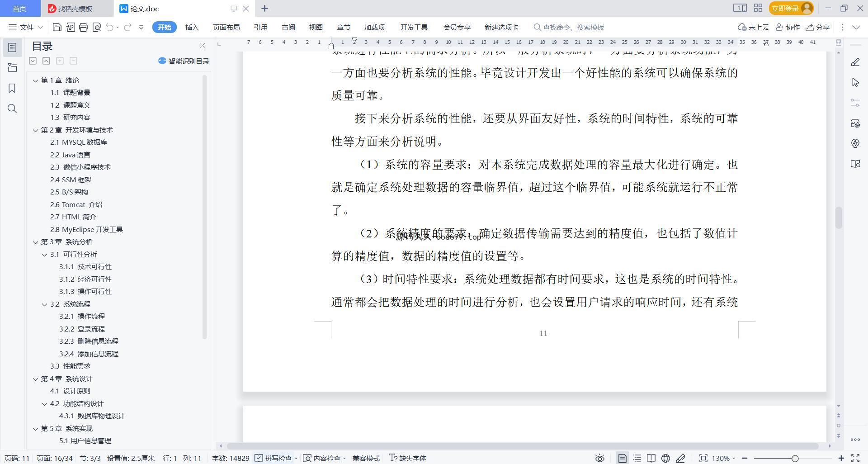Open the 开发工具 ribbon tab
The image size is (868, 464).
[x=414, y=27]
